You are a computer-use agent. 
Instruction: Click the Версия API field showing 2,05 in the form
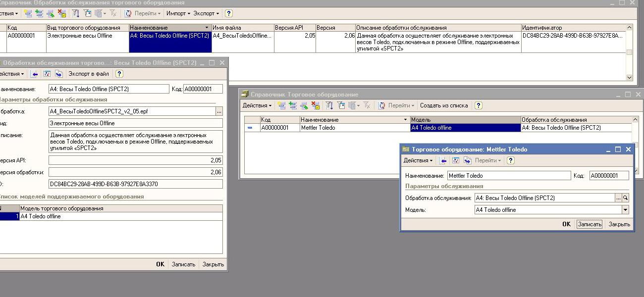coord(136,160)
